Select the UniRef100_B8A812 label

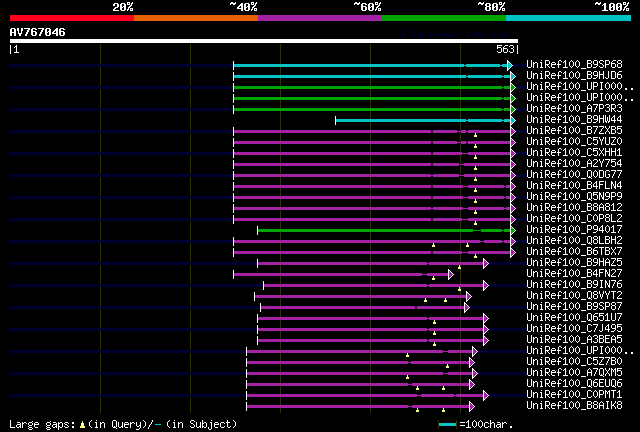[x=574, y=208]
